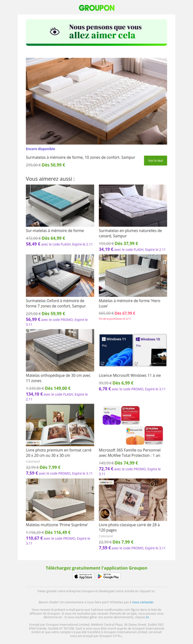193x644 pixels.
Task: Open the blue gel Sur-matelas thumbnail
Action: [60, 205]
